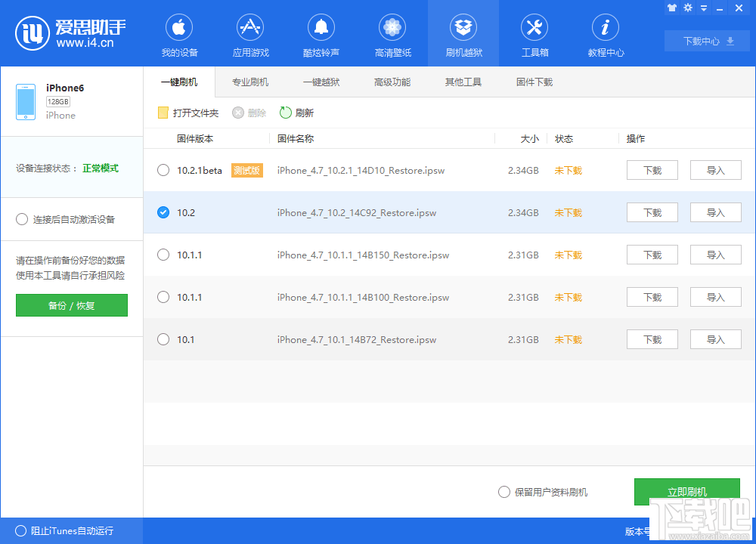Click the 测试版 beta badge
Viewport: 756px width, 544px height.
(247, 170)
